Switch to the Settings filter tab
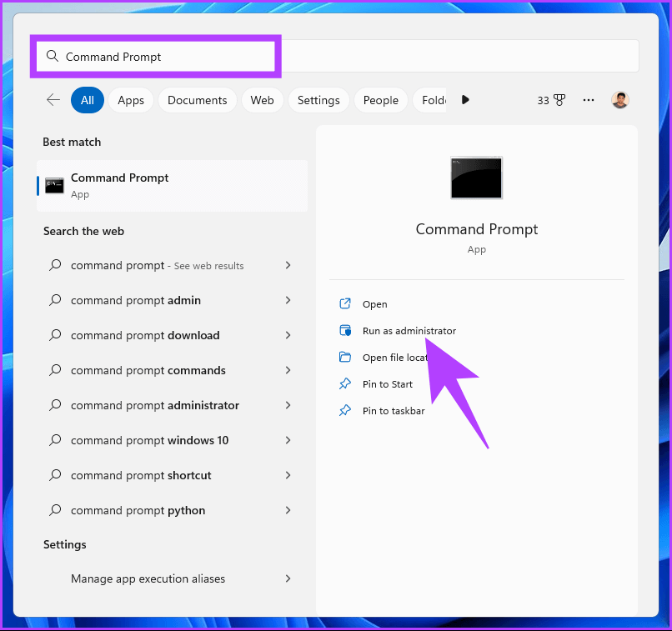 (318, 100)
